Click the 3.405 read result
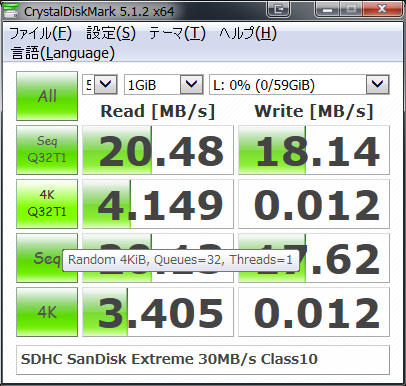The height and width of the screenshot is (386, 406). point(158,312)
